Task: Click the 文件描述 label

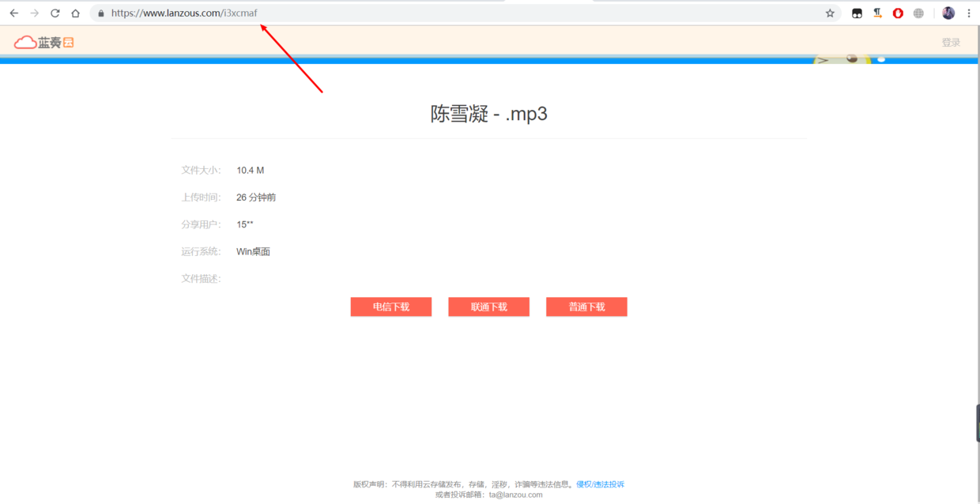Action: [x=201, y=279]
